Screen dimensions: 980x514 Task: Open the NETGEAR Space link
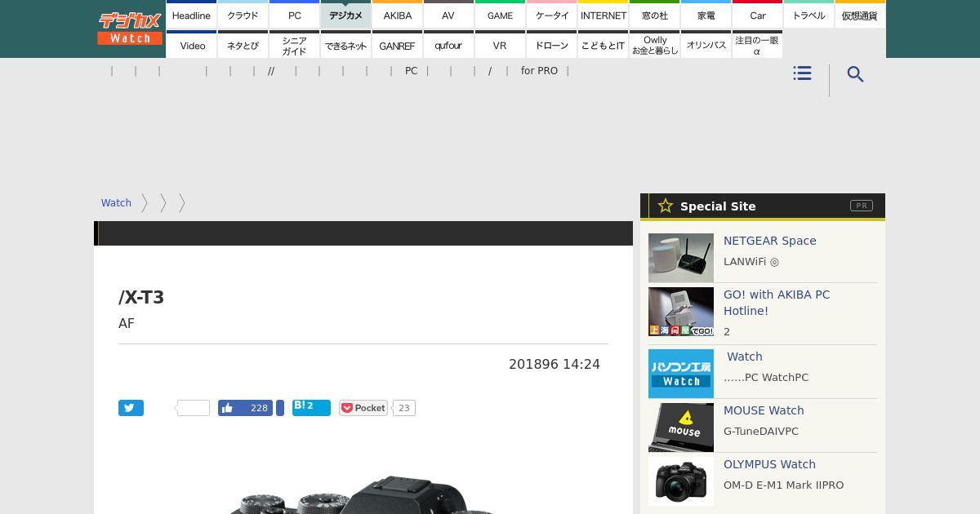pos(770,241)
